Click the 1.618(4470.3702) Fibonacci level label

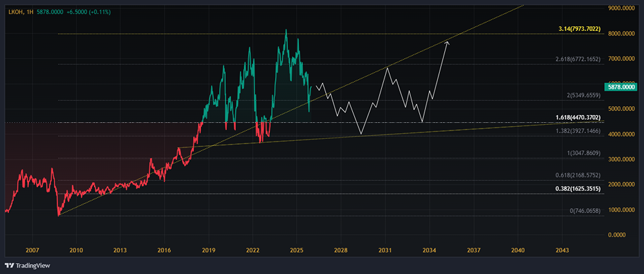coord(579,117)
